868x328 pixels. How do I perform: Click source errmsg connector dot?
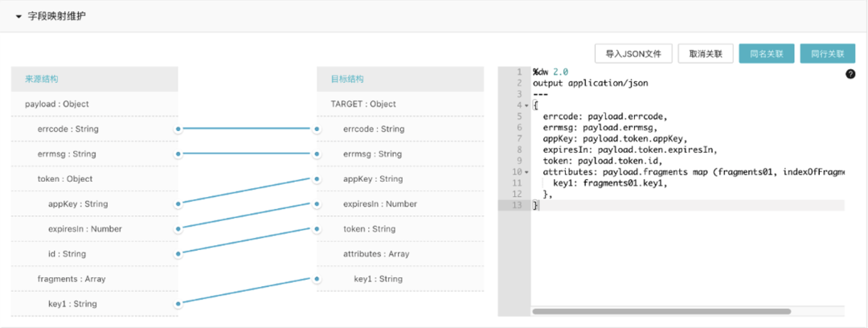[178, 154]
